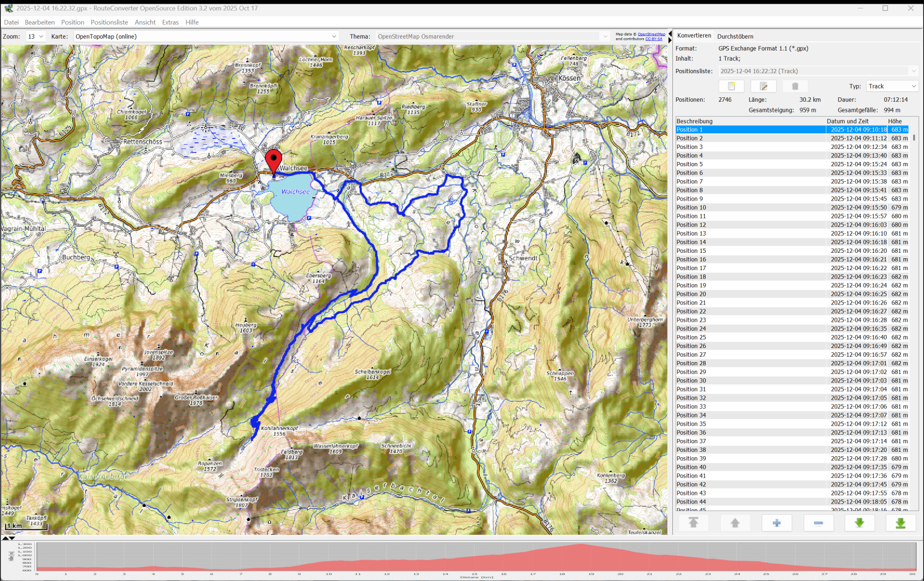
Task: Expand the Typ dropdown showing Track
Action: pyautogui.click(x=892, y=87)
